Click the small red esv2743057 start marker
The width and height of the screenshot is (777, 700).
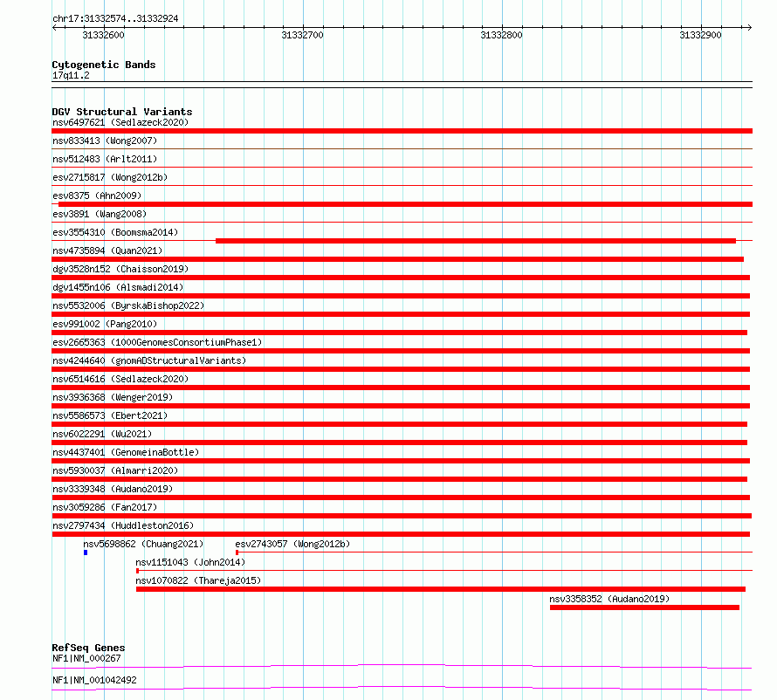[237, 552]
